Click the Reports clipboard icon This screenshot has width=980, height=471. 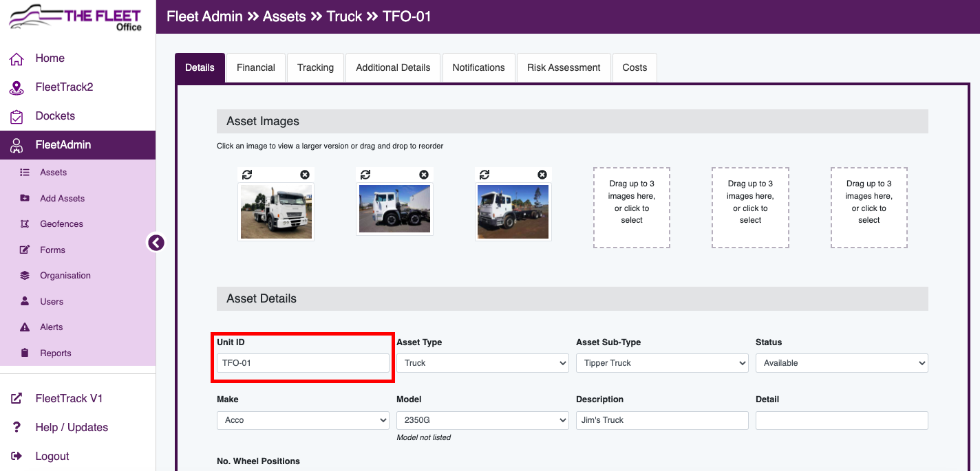coord(25,353)
